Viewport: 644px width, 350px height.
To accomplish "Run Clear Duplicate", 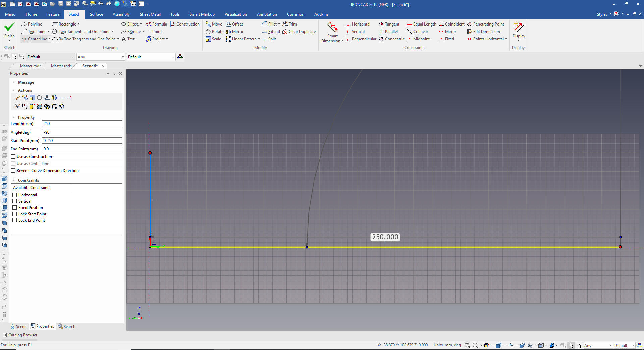I will (299, 32).
